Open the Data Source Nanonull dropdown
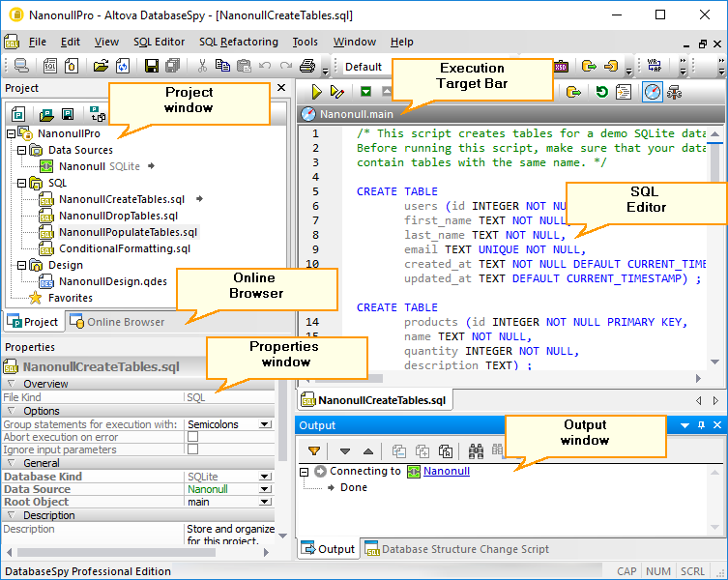 point(265,489)
